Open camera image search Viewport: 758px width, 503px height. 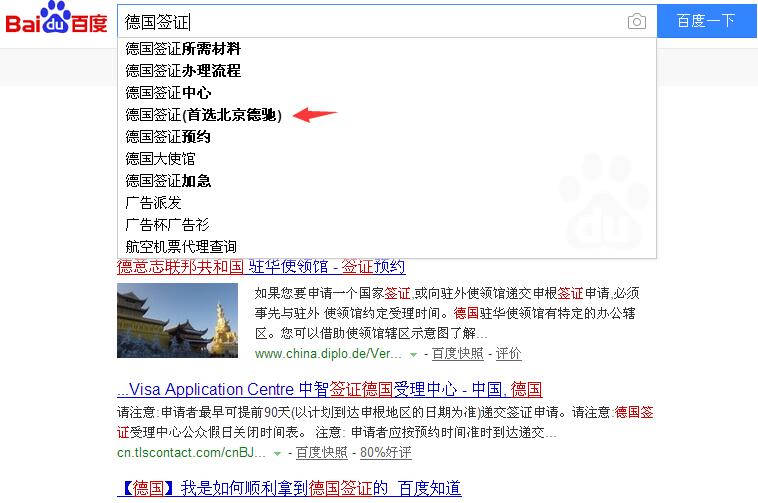637,22
